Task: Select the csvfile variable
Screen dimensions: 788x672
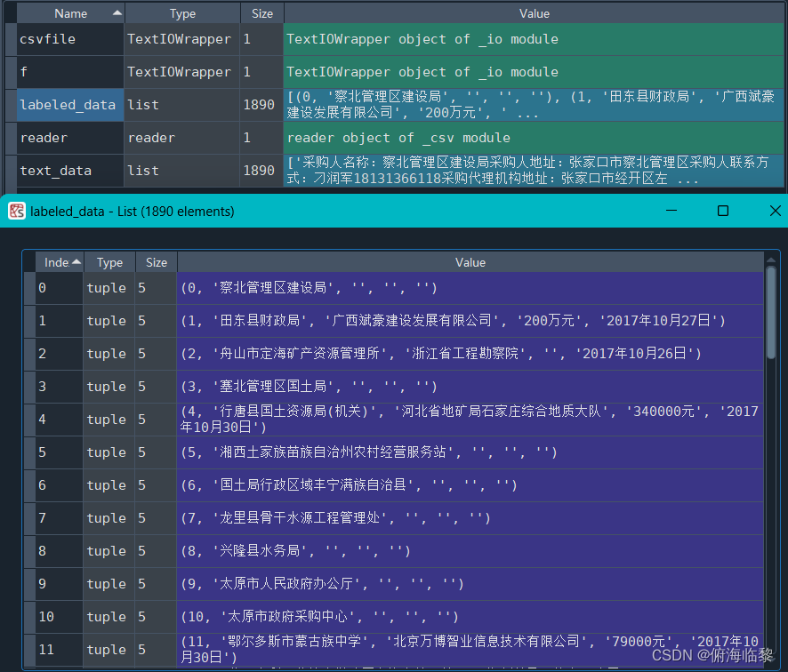Action: point(69,39)
